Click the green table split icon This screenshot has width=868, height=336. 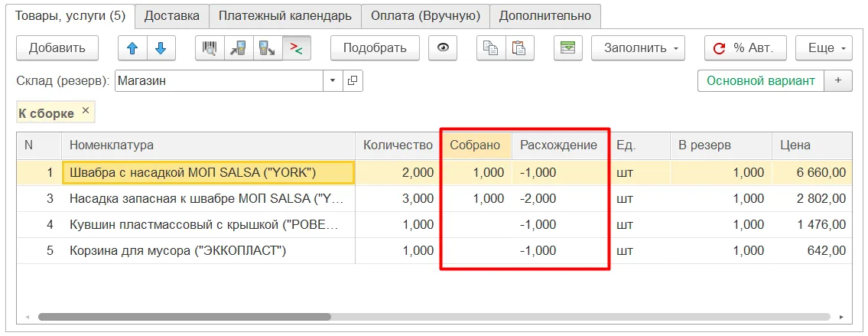568,48
